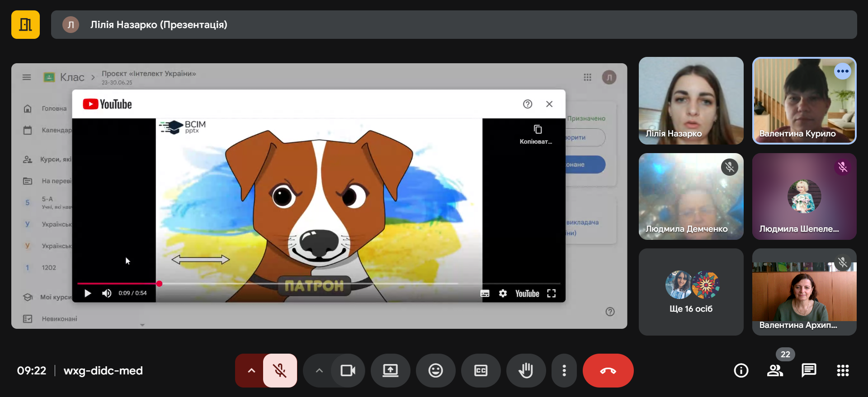Click the yellow companion mode icon
The image size is (868, 397).
[x=25, y=24]
